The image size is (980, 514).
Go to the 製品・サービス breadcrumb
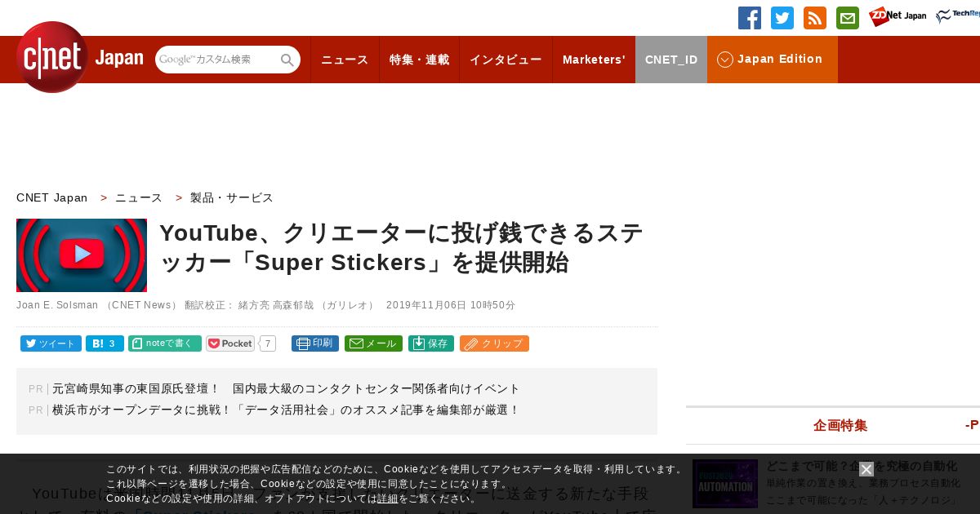point(232,197)
